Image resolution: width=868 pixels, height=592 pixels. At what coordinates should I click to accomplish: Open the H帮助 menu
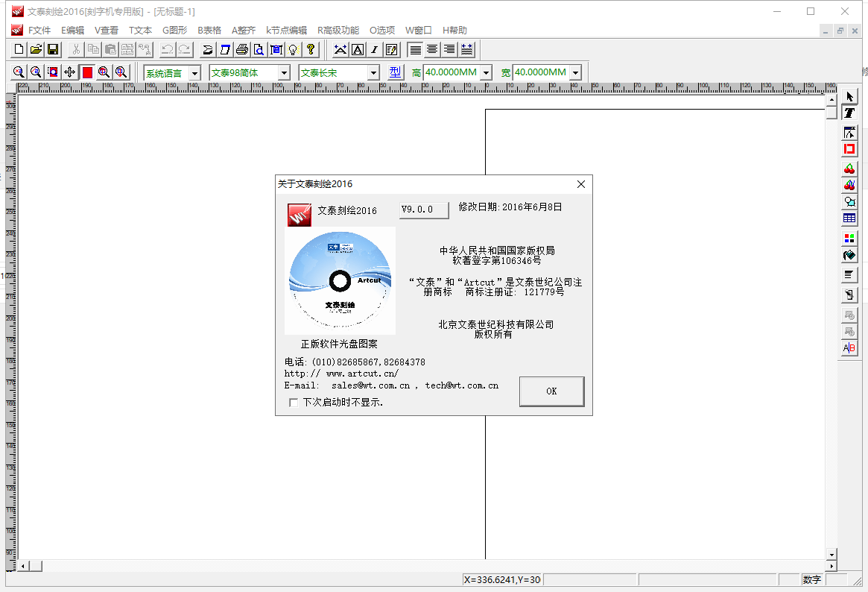click(454, 31)
